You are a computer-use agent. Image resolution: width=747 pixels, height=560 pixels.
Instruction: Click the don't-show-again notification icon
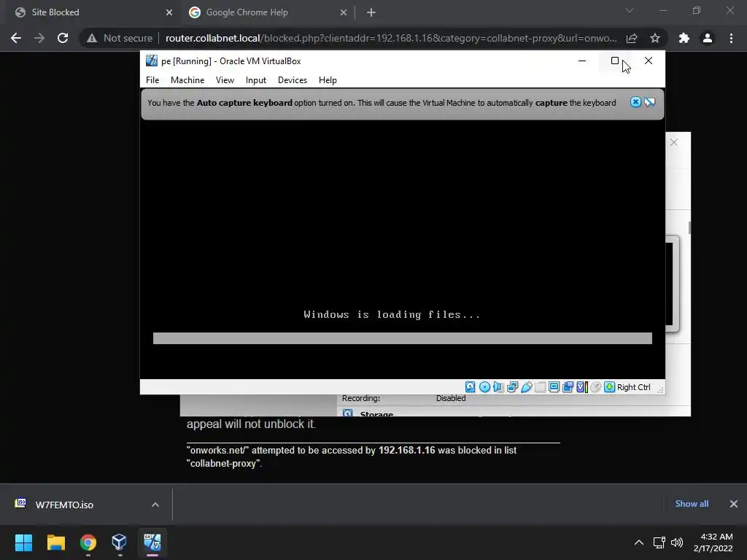tap(650, 102)
